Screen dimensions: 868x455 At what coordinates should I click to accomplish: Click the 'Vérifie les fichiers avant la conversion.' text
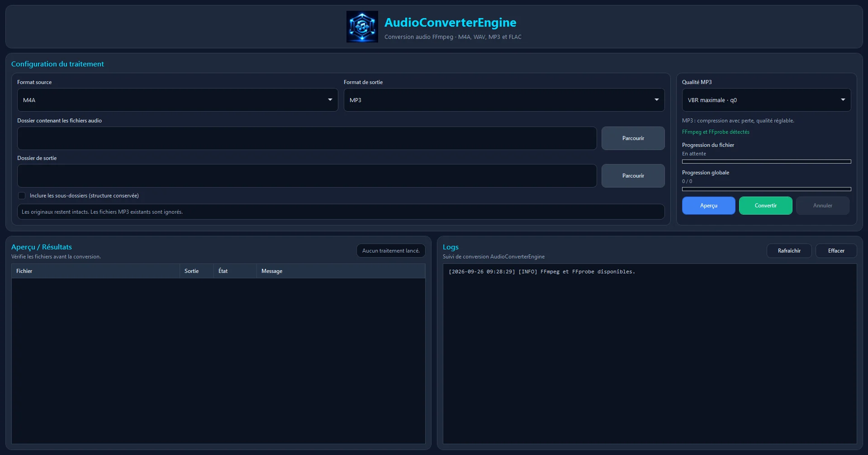click(x=56, y=257)
